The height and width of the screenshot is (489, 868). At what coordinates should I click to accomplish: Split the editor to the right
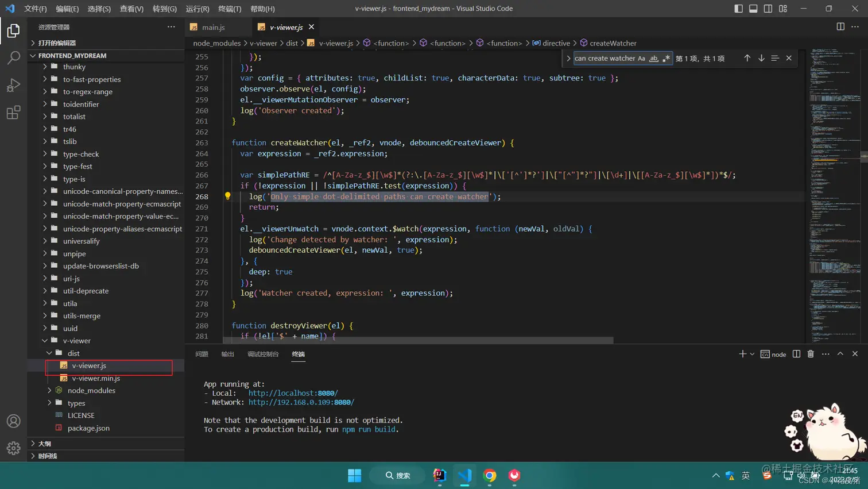click(x=840, y=27)
